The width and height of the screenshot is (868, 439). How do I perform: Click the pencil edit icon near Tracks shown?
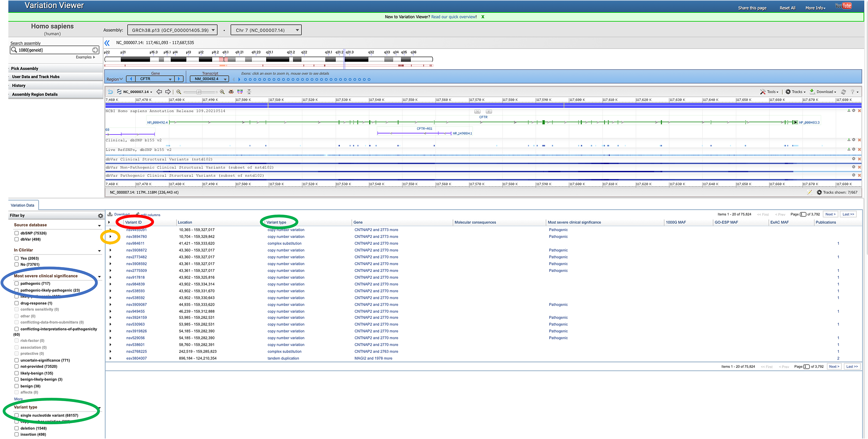pos(809,192)
